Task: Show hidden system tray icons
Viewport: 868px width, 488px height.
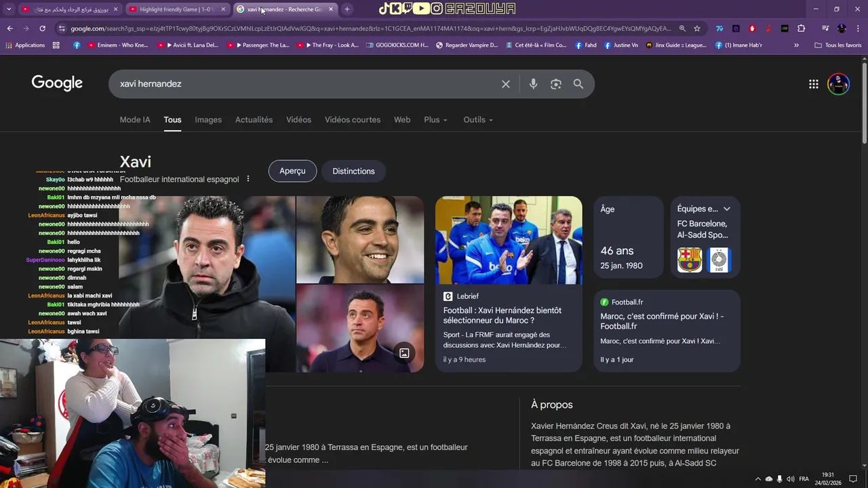Action: pyautogui.click(x=758, y=479)
